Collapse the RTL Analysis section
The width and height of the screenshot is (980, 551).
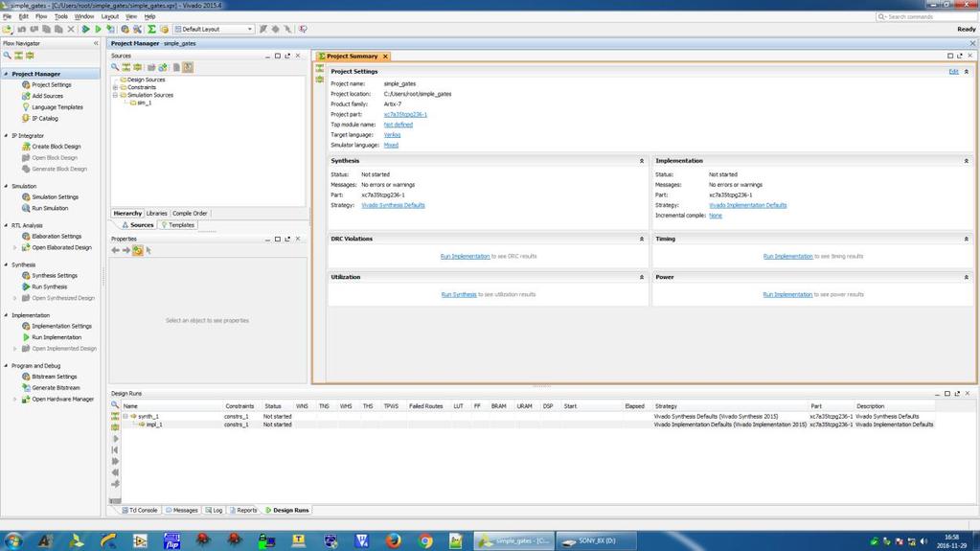pyautogui.click(x=7, y=225)
